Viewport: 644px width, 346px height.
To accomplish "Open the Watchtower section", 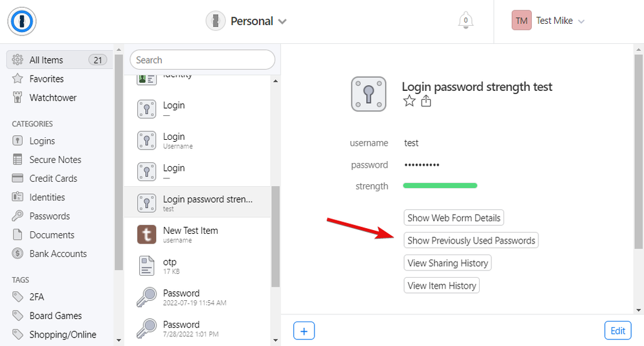I will (x=52, y=98).
